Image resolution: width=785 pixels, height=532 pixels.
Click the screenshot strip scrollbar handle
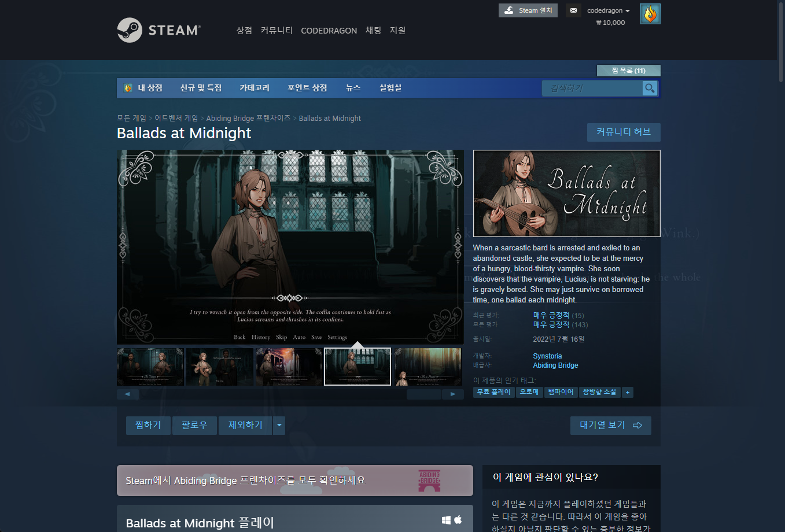pos(424,394)
